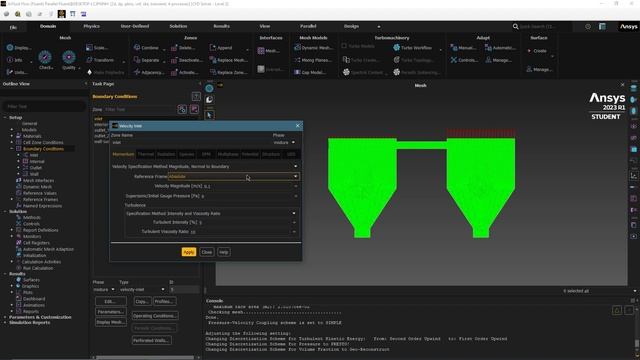Open the Reference Frame dropdown

[233, 176]
